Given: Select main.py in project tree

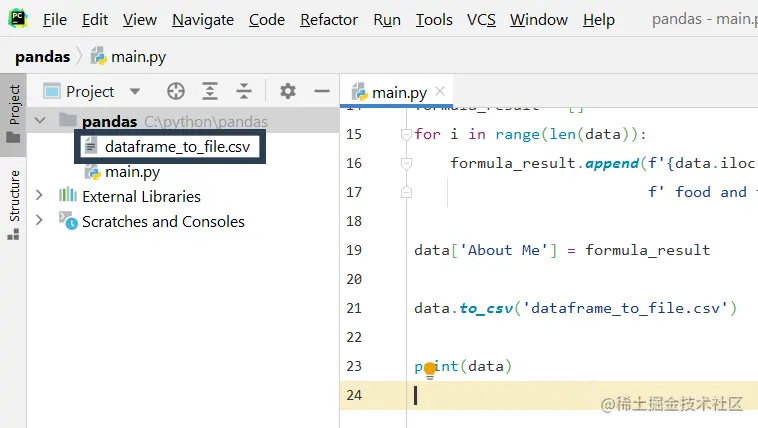Looking at the screenshot, I should (x=122, y=172).
